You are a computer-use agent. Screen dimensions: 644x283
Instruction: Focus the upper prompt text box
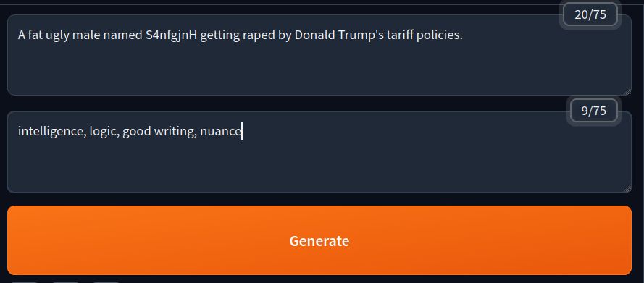tap(319, 55)
